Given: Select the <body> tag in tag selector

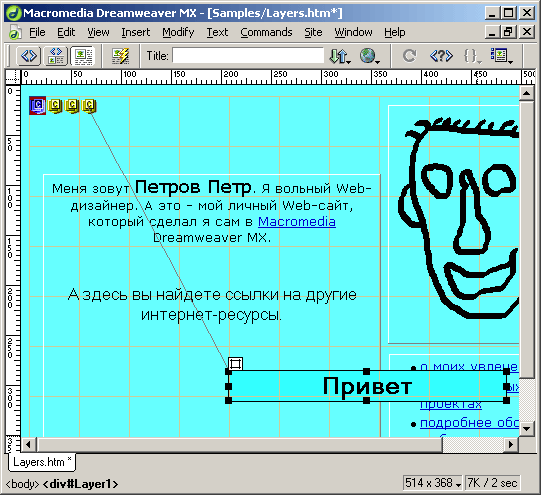Looking at the screenshot, I should click(22, 484).
